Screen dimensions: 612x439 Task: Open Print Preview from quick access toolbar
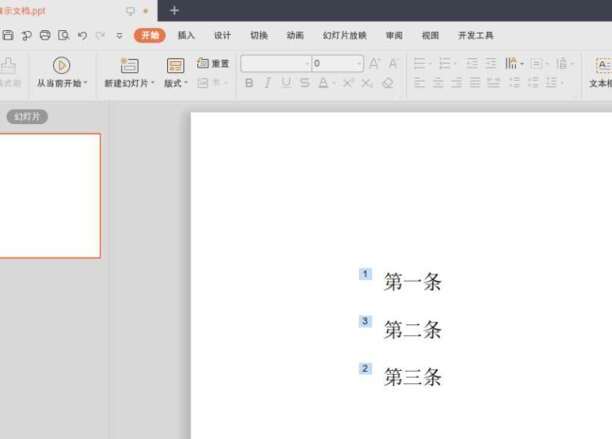(x=63, y=36)
